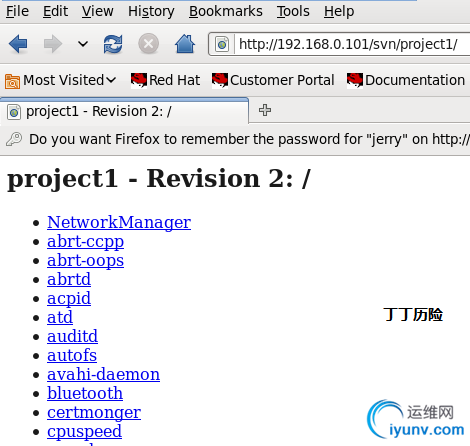Open the acpid link
This screenshot has width=470, height=446.
pyautogui.click(x=69, y=298)
